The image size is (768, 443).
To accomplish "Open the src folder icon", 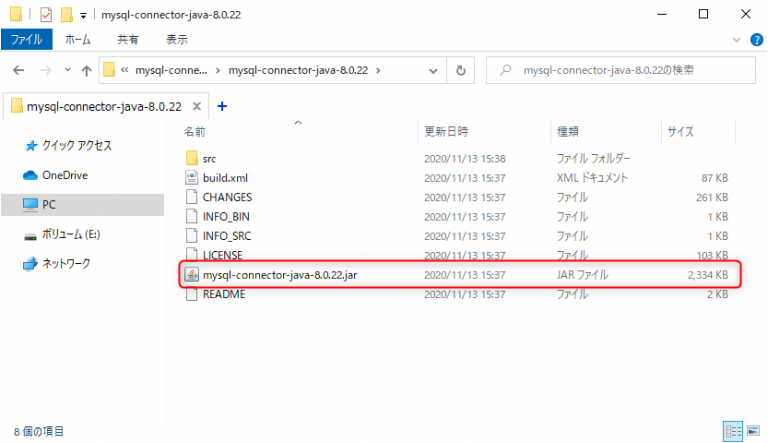I will (193, 158).
